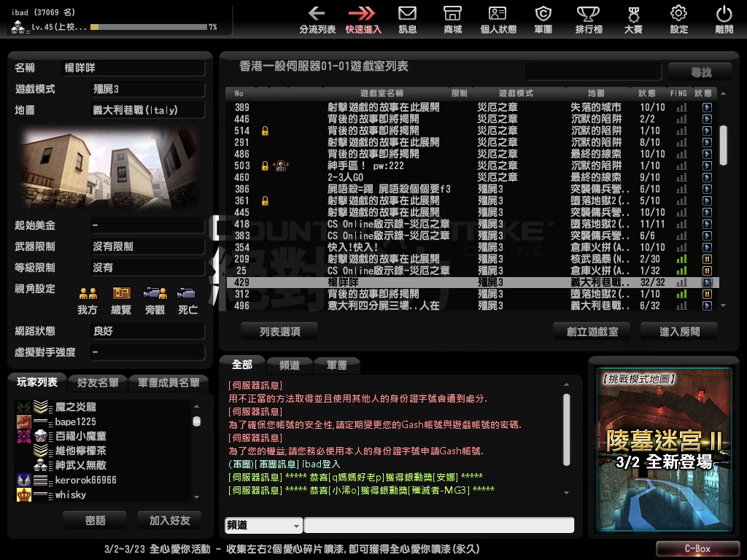Click the room search input field
The width and height of the screenshot is (747, 560).
coord(593,72)
